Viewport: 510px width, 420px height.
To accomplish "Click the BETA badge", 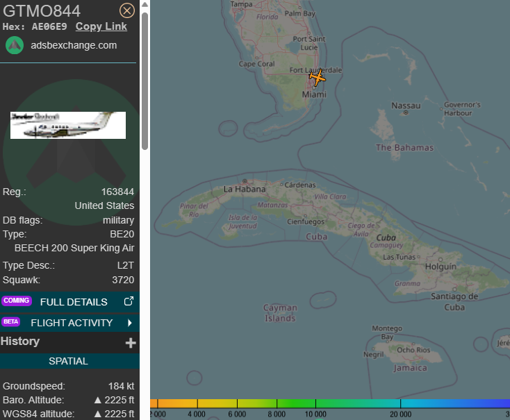I will [10, 321].
